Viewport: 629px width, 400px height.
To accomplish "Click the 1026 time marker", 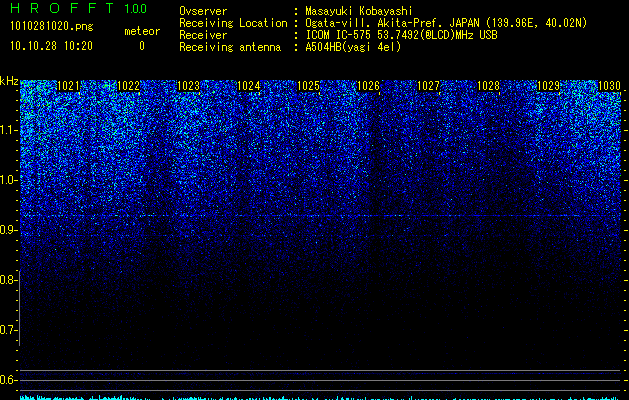I will (x=368, y=86).
